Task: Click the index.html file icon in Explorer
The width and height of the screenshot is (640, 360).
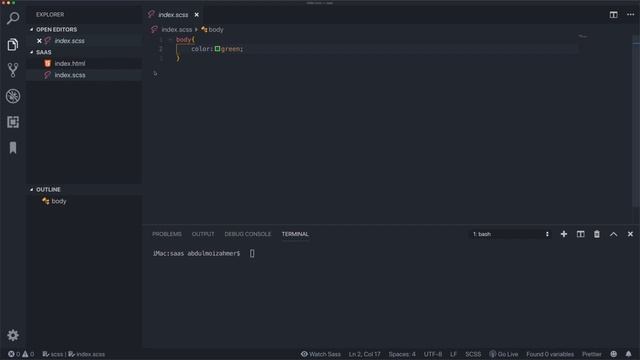Action: coord(47,63)
